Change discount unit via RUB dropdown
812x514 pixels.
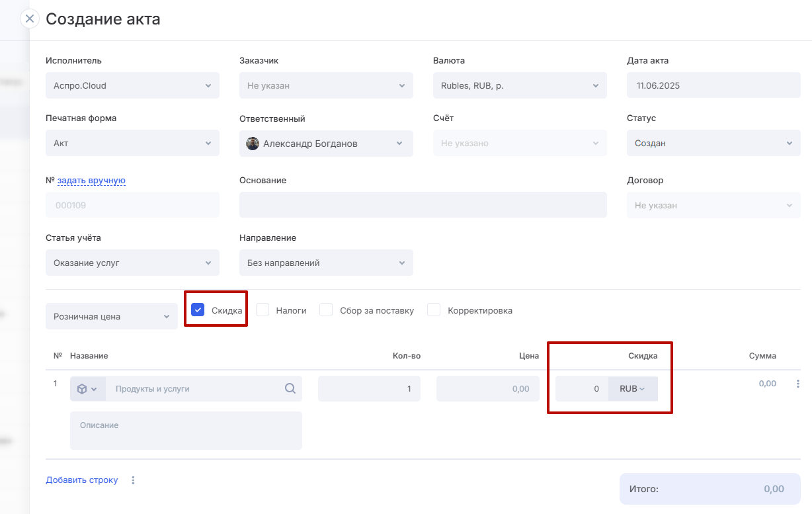pyautogui.click(x=632, y=389)
